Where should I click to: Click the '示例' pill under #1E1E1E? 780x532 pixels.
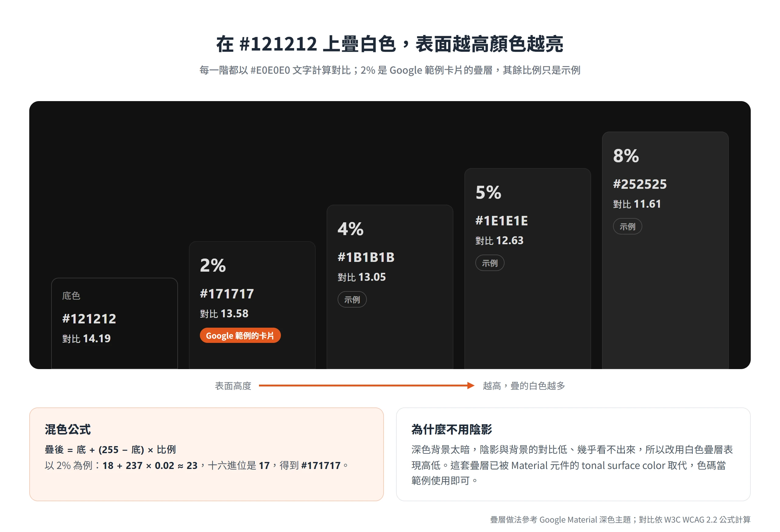490,262
